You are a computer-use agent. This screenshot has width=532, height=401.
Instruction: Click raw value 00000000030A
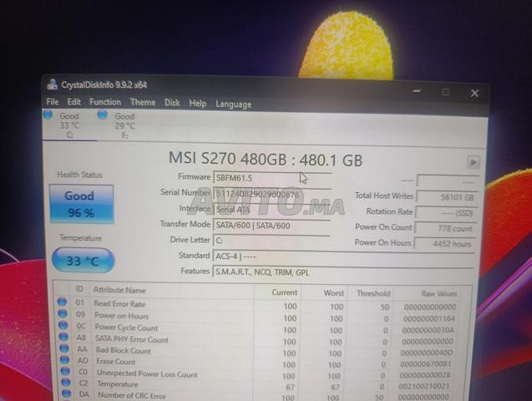428,330
